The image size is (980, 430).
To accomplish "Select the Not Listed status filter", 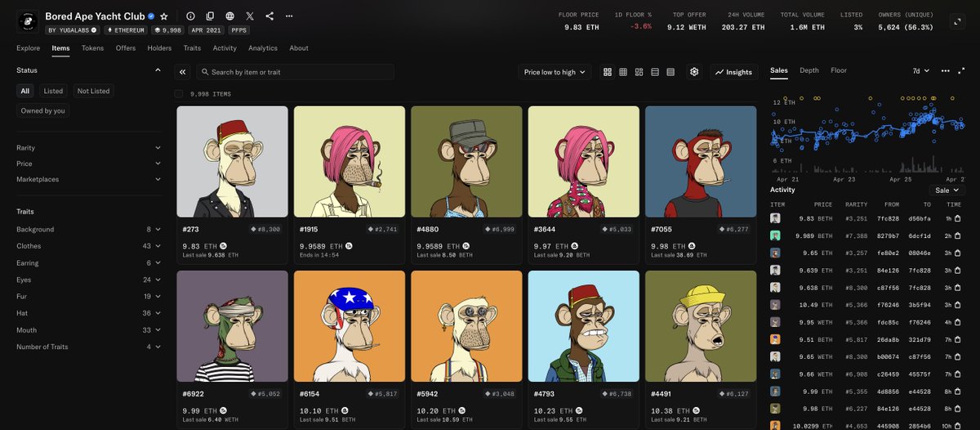I will coord(93,92).
